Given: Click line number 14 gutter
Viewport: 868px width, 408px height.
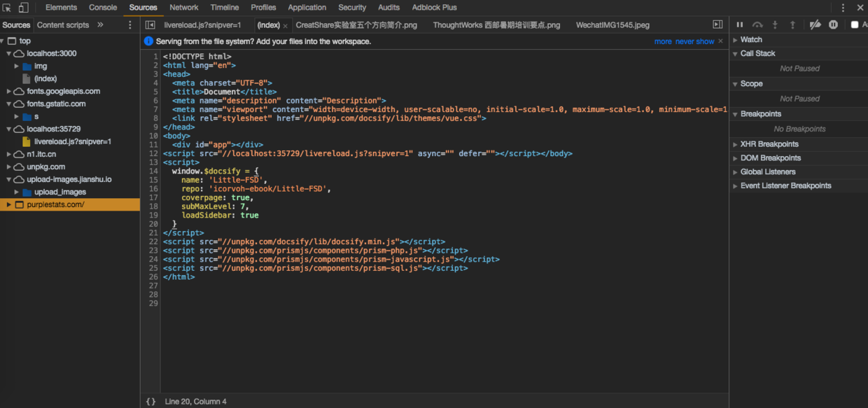Looking at the screenshot, I should point(153,171).
